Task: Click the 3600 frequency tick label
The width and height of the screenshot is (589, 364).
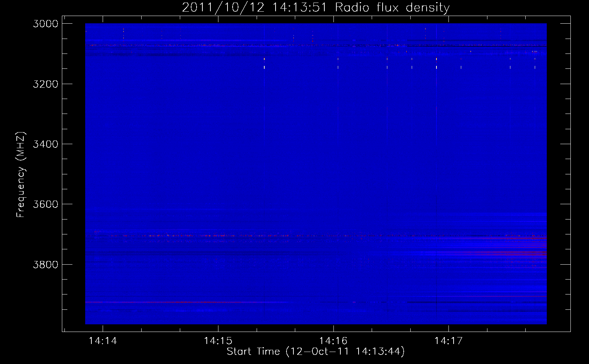Action: [46, 204]
